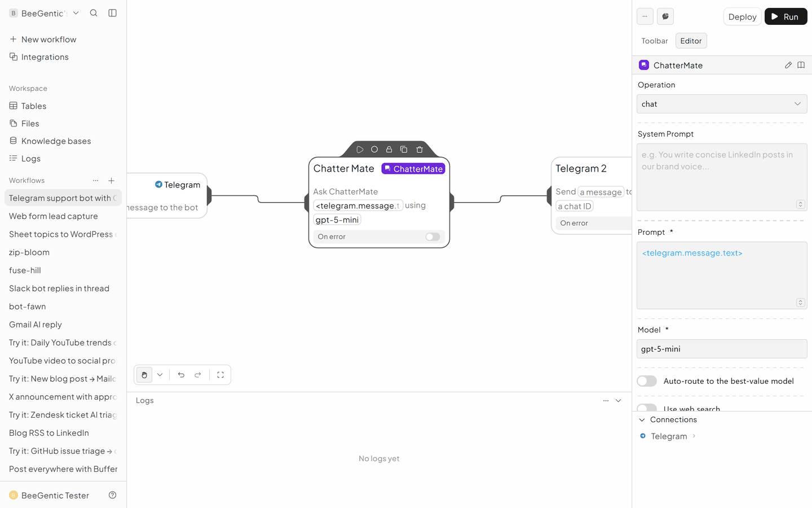Undo the last canvas action

(181, 375)
